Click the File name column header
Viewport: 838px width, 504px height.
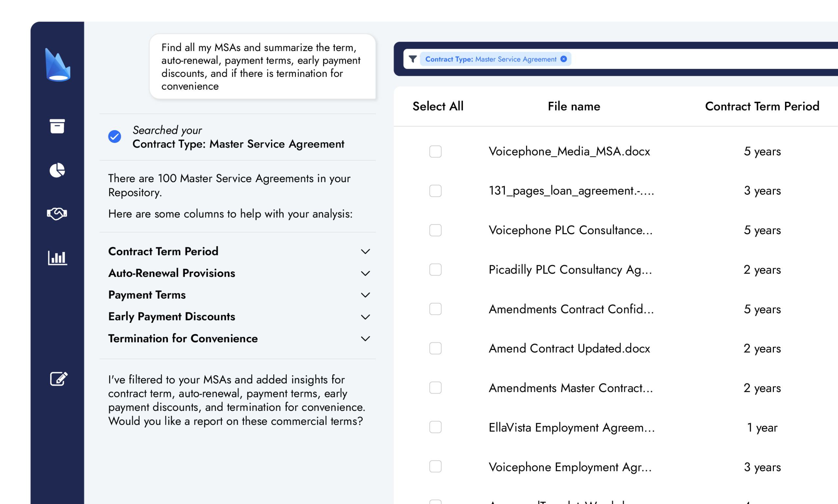coord(574,106)
